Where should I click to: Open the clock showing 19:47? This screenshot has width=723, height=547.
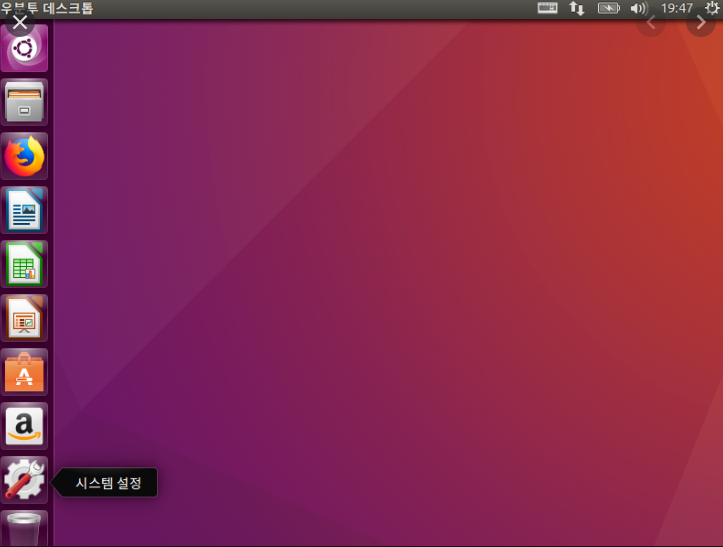676,8
